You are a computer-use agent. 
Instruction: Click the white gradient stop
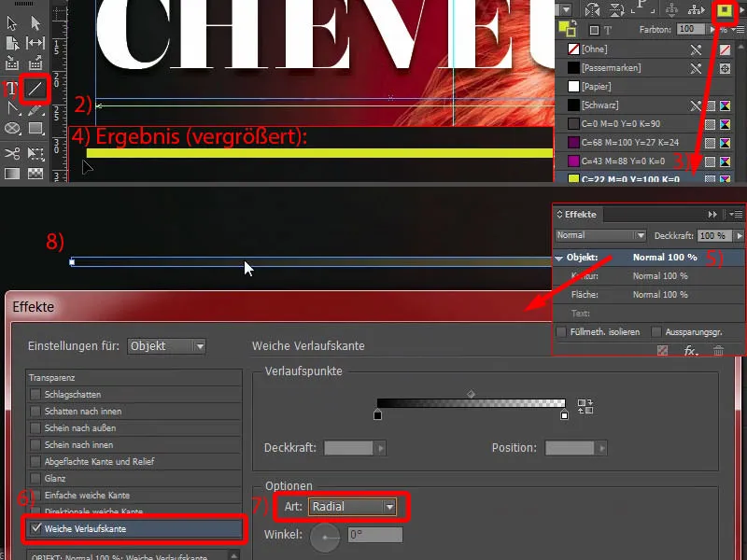point(565,414)
